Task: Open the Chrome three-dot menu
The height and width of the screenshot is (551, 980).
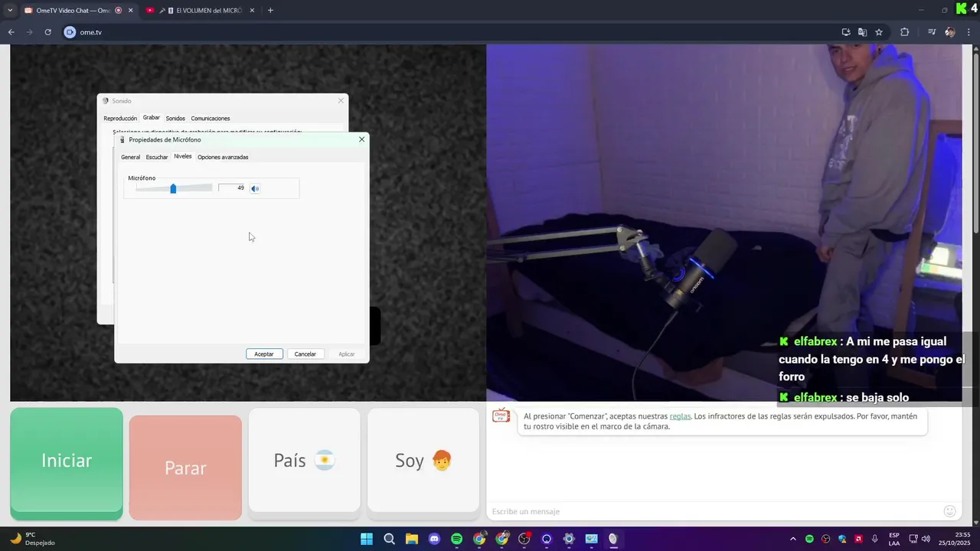Action: tap(969, 32)
